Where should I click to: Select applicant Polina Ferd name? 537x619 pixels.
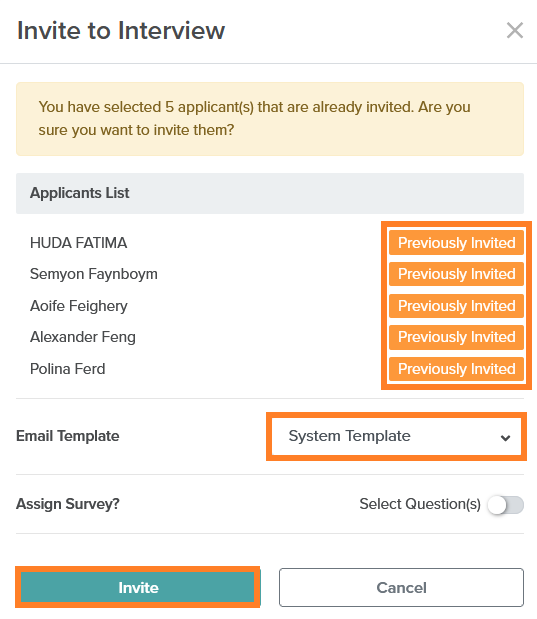68,369
